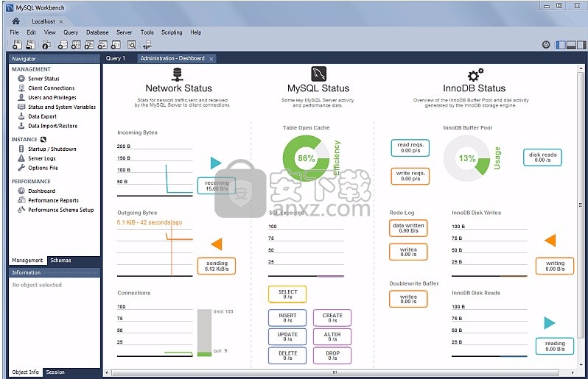Open the View menu

[50, 32]
